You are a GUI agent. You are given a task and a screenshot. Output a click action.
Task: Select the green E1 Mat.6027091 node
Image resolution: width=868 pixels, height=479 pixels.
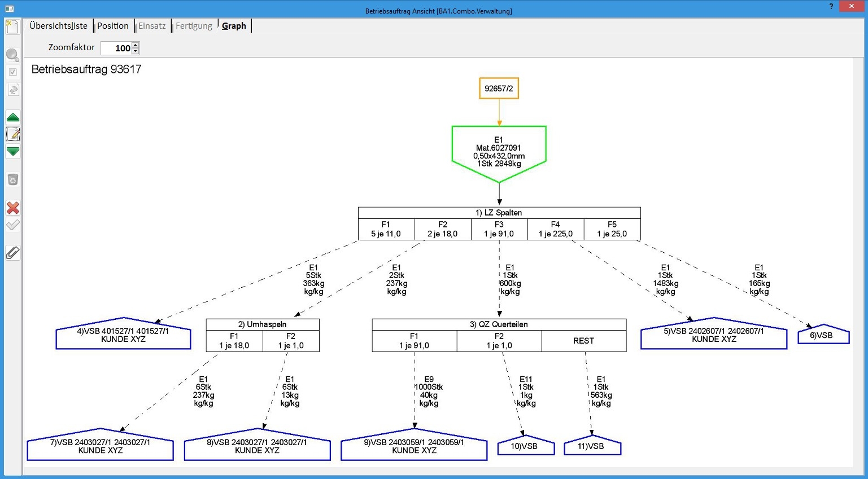click(x=499, y=153)
